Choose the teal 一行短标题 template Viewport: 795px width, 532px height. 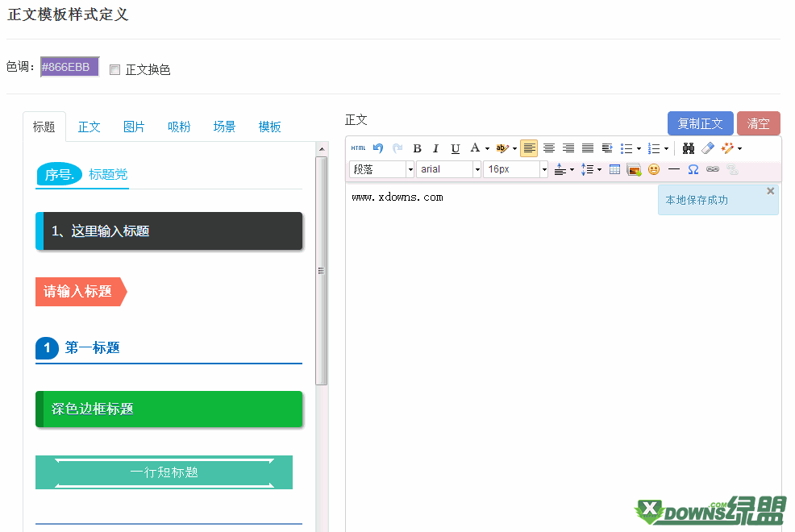[x=164, y=472]
